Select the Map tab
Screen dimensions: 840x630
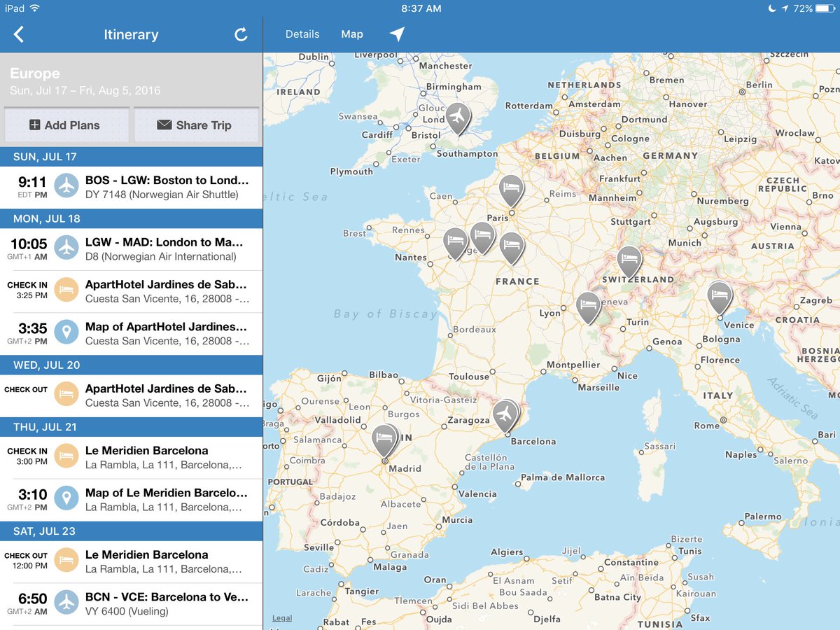352,34
